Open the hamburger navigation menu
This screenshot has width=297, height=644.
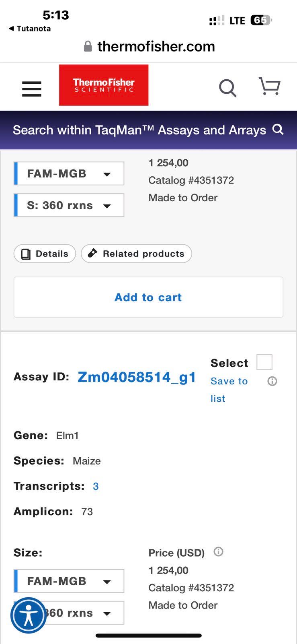(32, 89)
